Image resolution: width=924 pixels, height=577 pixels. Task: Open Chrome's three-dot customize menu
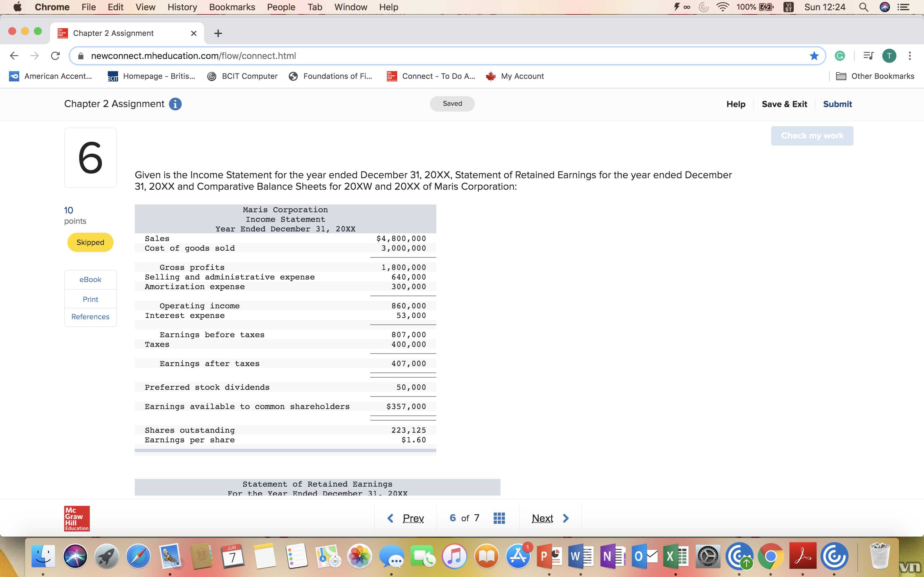point(910,56)
